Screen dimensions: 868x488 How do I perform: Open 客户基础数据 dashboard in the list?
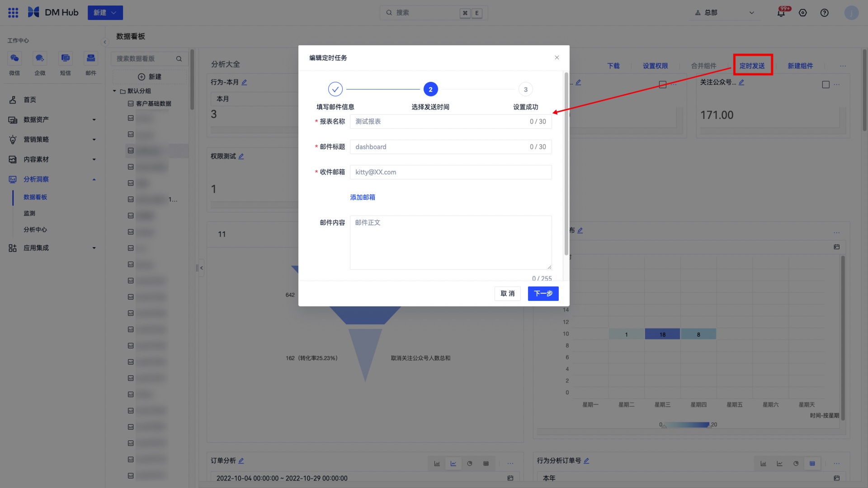[x=154, y=103]
